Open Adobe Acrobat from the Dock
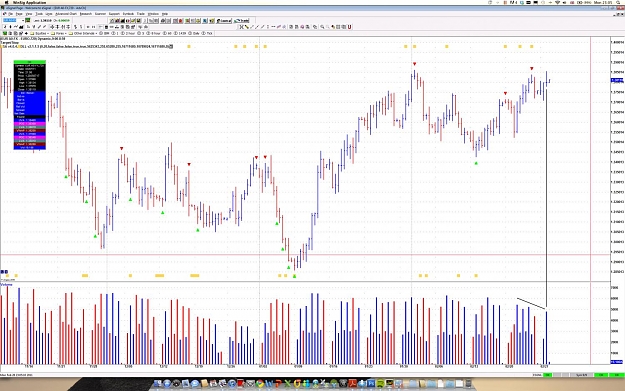 (352, 384)
